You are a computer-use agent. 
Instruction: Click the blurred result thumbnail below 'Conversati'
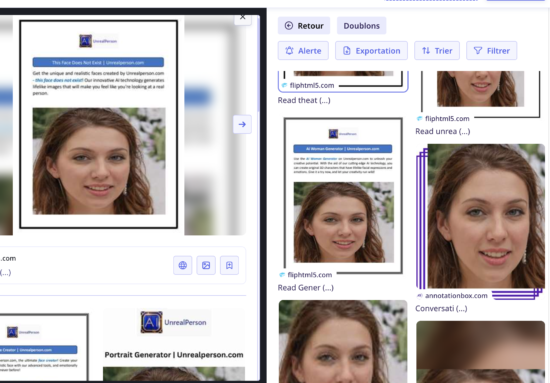pyautogui.click(x=481, y=352)
